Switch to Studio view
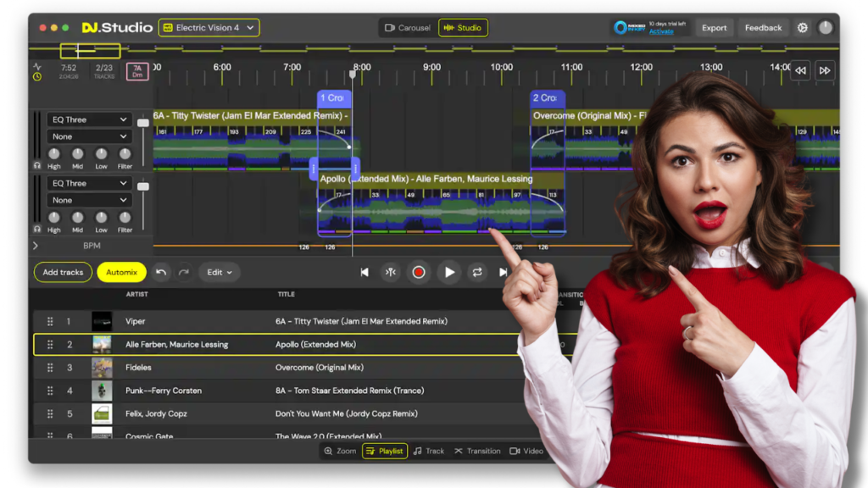This screenshot has width=868, height=488. (x=463, y=28)
